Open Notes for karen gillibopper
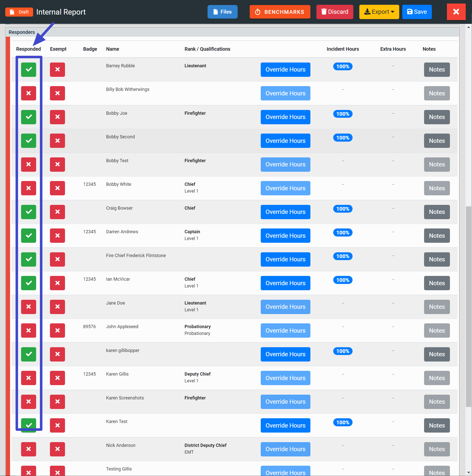The width and height of the screenshot is (472, 476). [437, 354]
